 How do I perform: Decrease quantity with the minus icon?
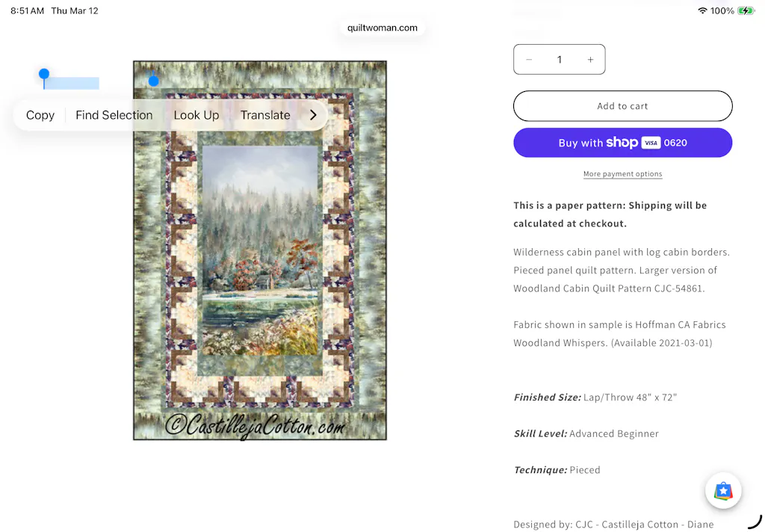coord(529,60)
